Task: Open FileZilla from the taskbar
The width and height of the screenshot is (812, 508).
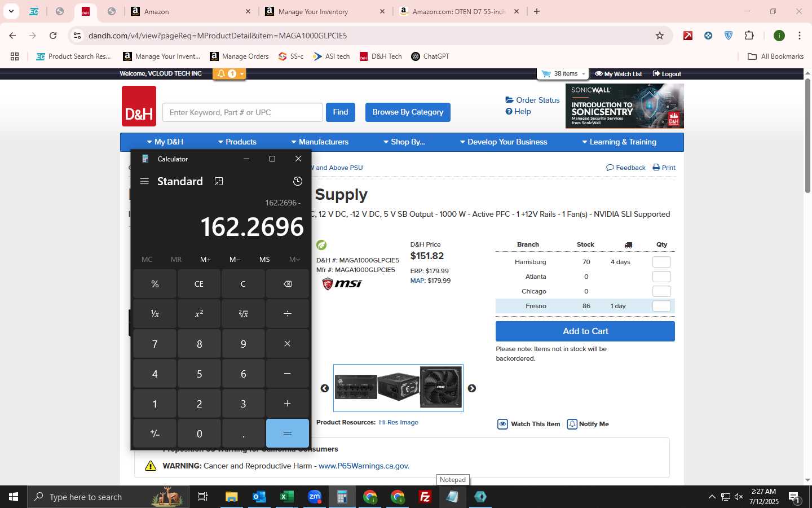Action: tap(425, 497)
